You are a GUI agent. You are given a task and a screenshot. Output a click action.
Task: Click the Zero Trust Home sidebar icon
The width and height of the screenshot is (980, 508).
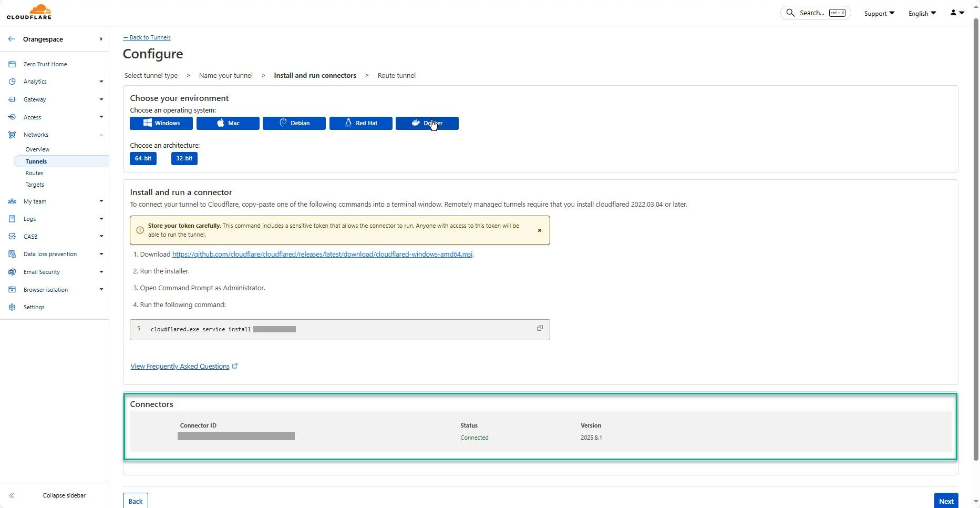(12, 64)
